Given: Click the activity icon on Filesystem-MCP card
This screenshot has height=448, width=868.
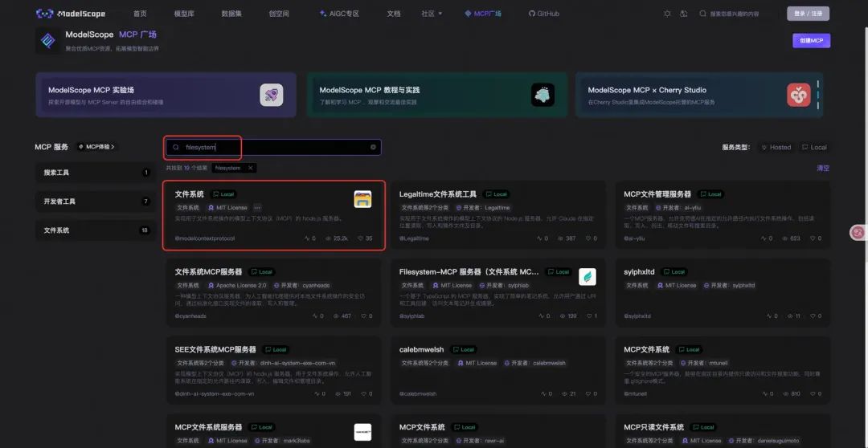Looking at the screenshot, I should 541,316.
